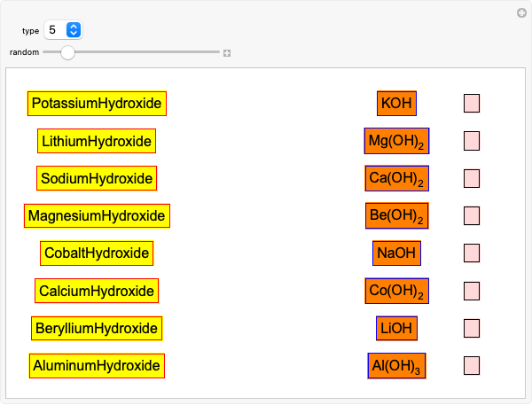Check the box next to LiOH
Screen dimensions: 532x405
(472, 328)
